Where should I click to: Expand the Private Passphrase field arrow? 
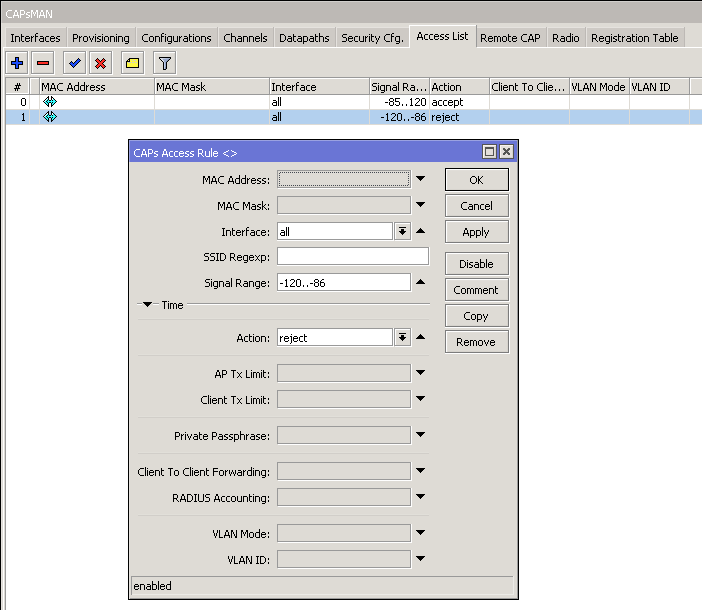(x=421, y=435)
